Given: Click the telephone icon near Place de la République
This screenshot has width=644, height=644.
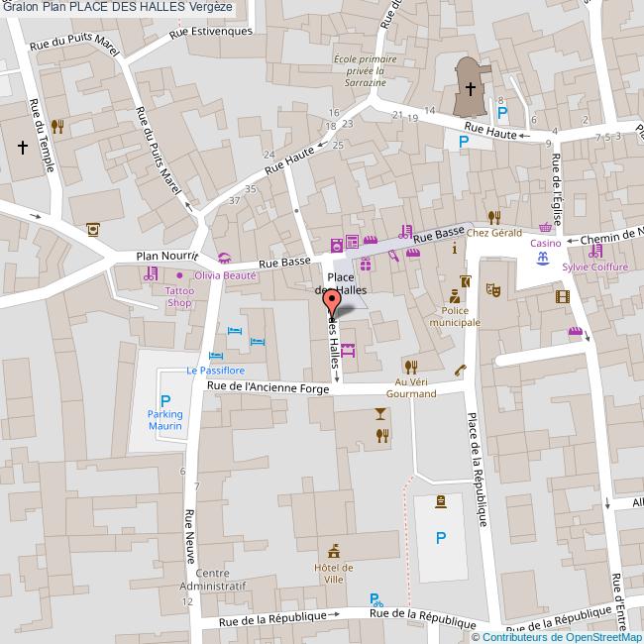Looking at the screenshot, I should [460, 371].
